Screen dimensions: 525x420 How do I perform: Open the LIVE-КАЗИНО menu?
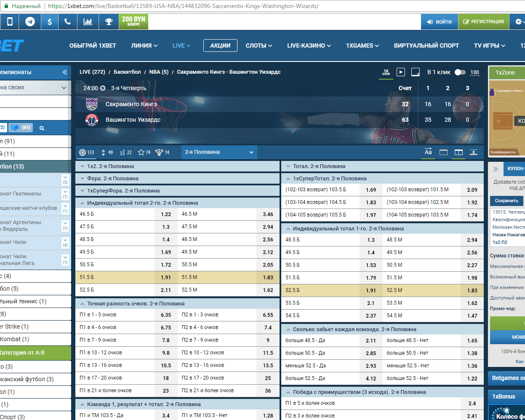309,45
